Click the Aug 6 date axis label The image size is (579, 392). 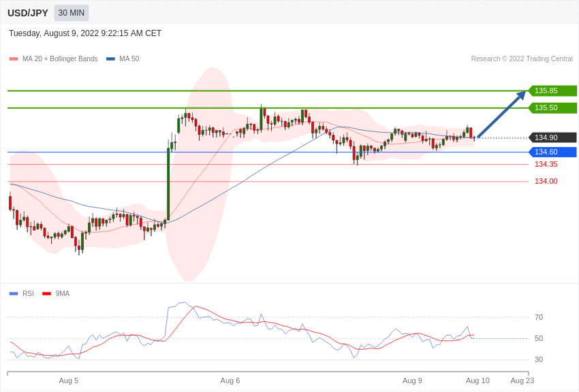pyautogui.click(x=230, y=380)
